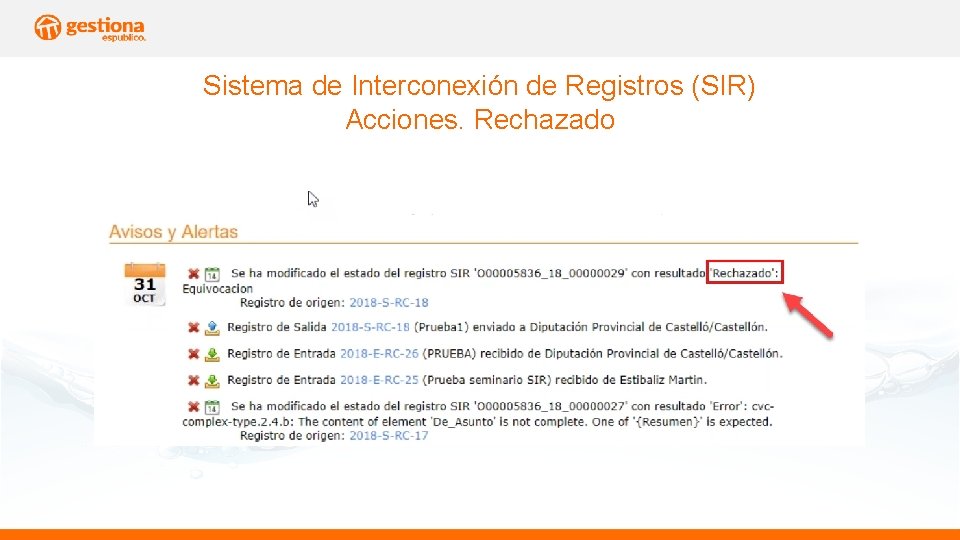Click calendar icon of SIR 00000027 alert
960x540 pixels.
click(x=212, y=407)
